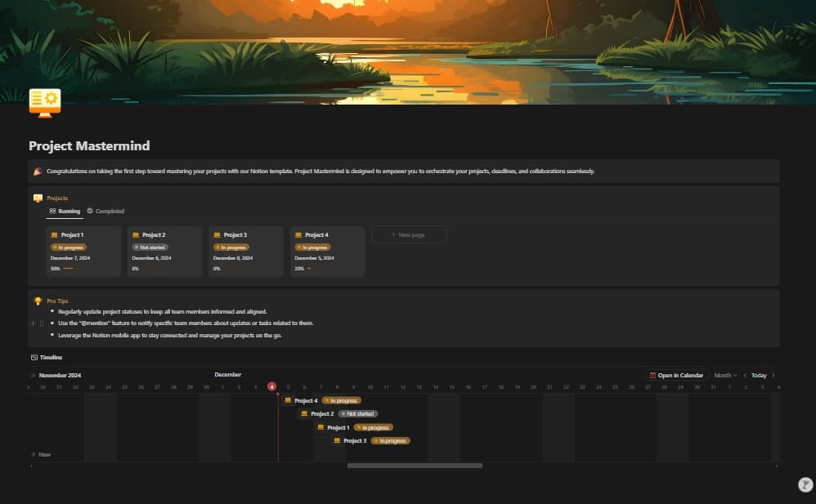Click Project 3 card 0% progress value
This screenshot has height=504, width=816.
coord(217,269)
